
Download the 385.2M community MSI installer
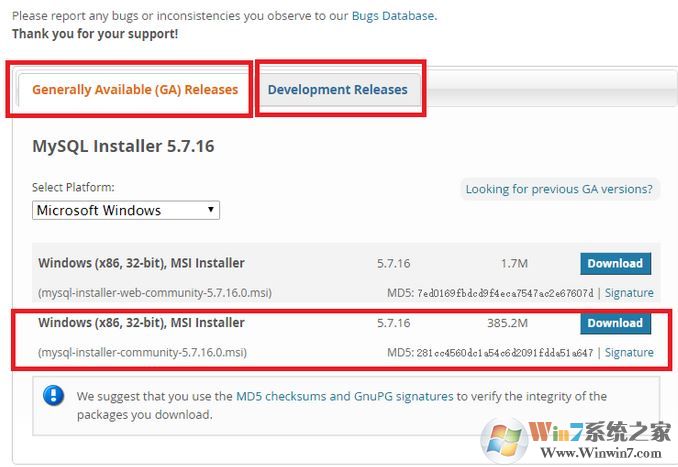click(615, 323)
